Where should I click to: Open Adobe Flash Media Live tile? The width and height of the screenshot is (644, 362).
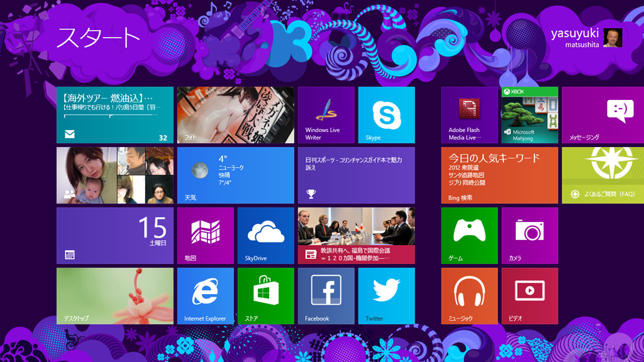pyautogui.click(x=469, y=115)
